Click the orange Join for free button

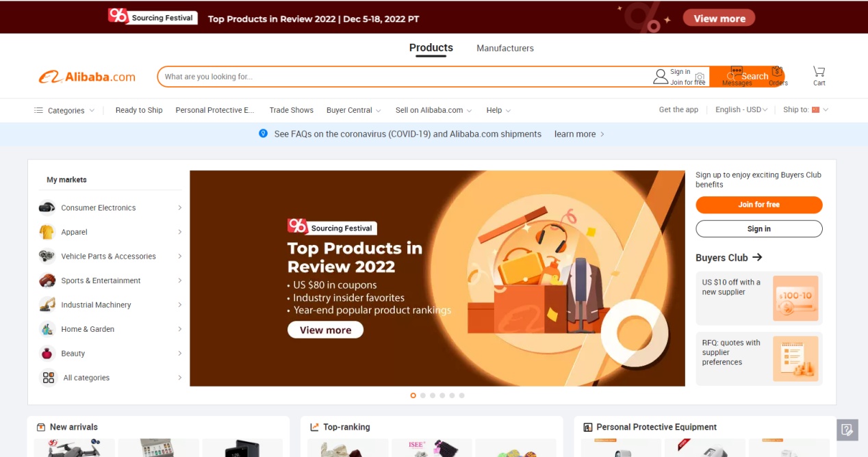759,205
